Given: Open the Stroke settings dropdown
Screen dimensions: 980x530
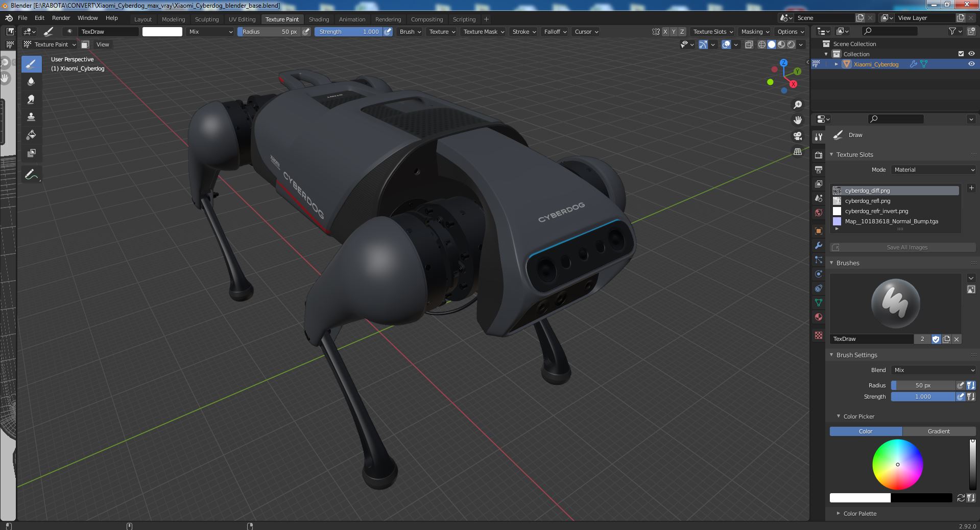Looking at the screenshot, I should click(x=524, y=32).
